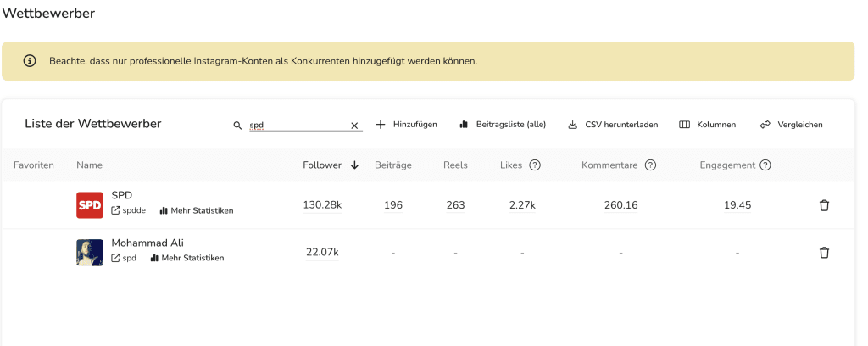Click the Likes help question icon

pos(535,165)
